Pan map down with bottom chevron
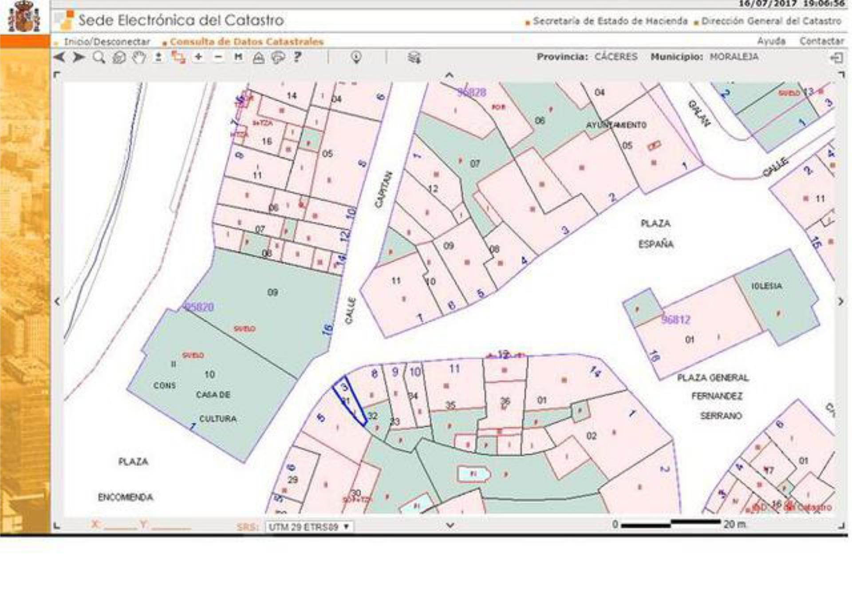Screen dimensions: 852x616 450,525
